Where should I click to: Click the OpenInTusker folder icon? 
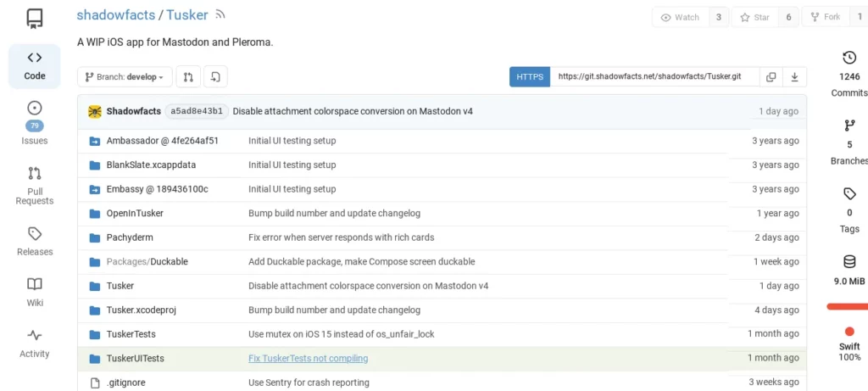click(x=94, y=213)
